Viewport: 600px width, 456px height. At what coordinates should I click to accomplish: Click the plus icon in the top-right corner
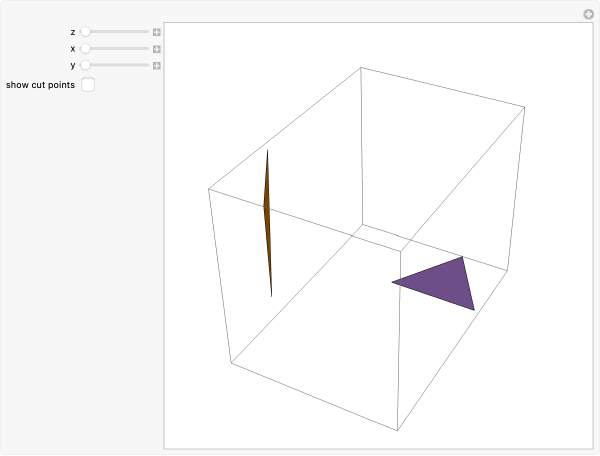(589, 14)
